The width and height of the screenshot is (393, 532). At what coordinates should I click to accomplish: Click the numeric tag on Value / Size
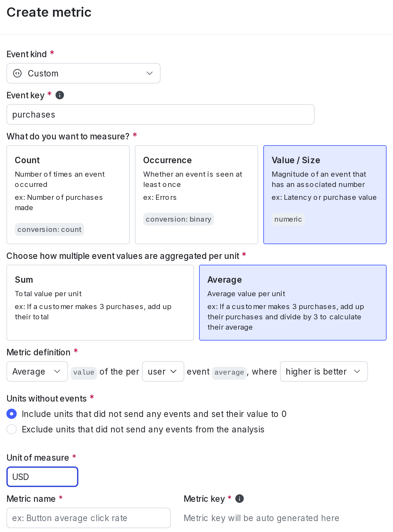point(288,219)
